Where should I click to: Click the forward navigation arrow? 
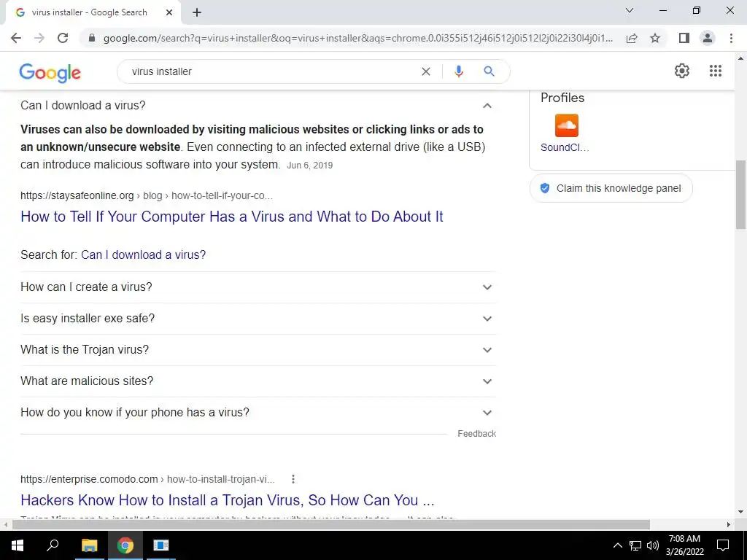(39, 38)
